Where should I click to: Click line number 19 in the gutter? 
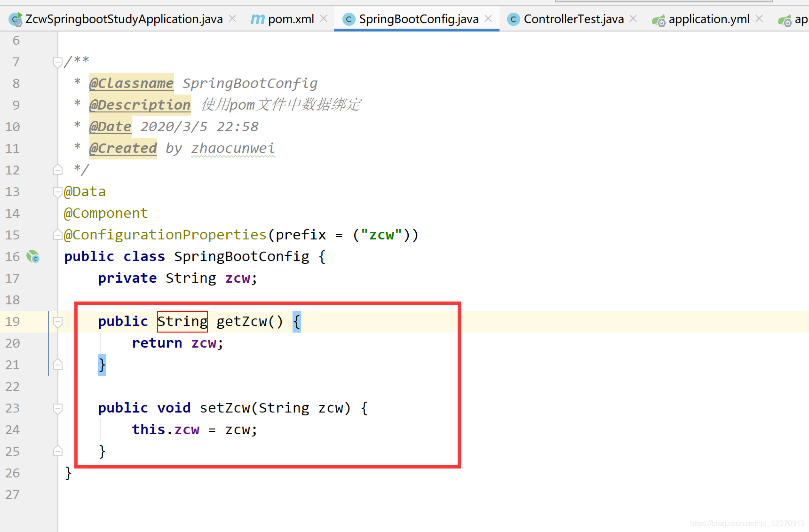point(13,322)
